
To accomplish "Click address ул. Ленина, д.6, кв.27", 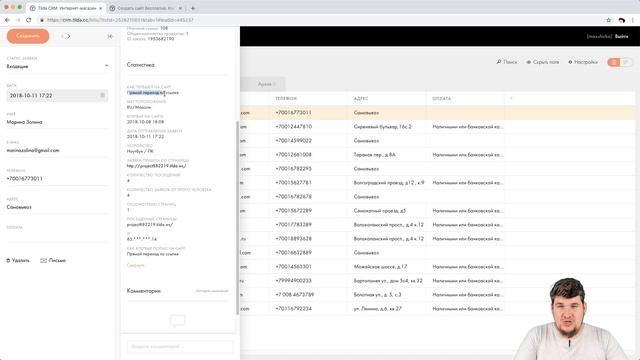I will [x=378, y=309].
